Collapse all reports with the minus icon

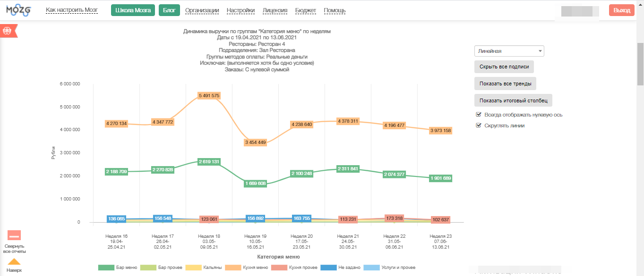(14, 235)
